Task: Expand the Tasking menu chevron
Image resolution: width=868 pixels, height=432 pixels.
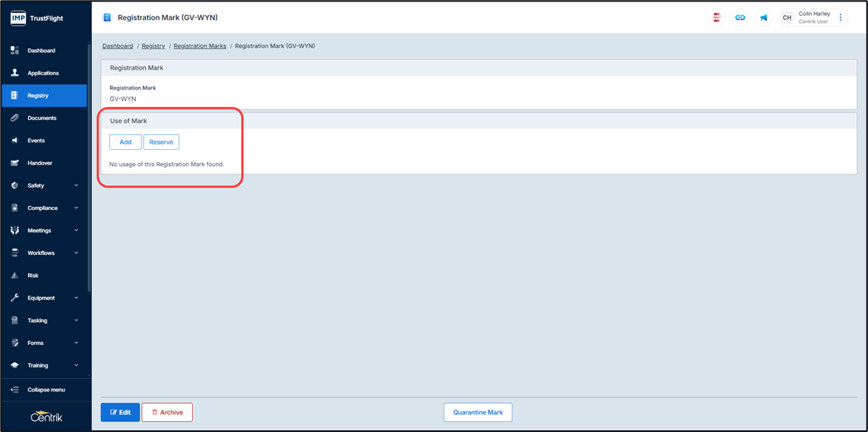Action: pos(76,320)
